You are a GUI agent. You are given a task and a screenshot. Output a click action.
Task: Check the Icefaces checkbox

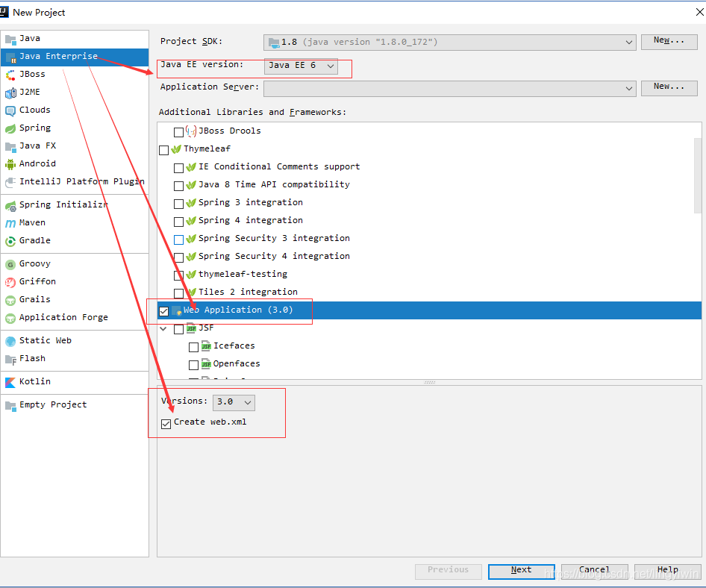[x=193, y=347]
